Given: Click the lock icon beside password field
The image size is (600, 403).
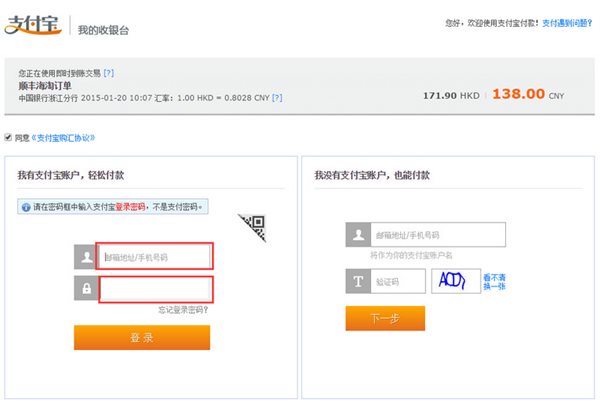Looking at the screenshot, I should (x=85, y=289).
